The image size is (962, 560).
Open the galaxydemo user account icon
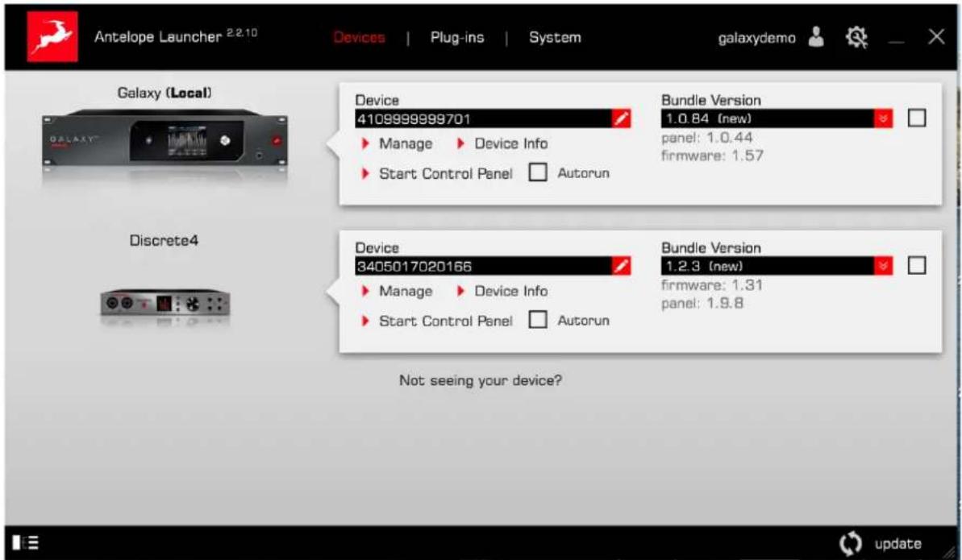[816, 37]
